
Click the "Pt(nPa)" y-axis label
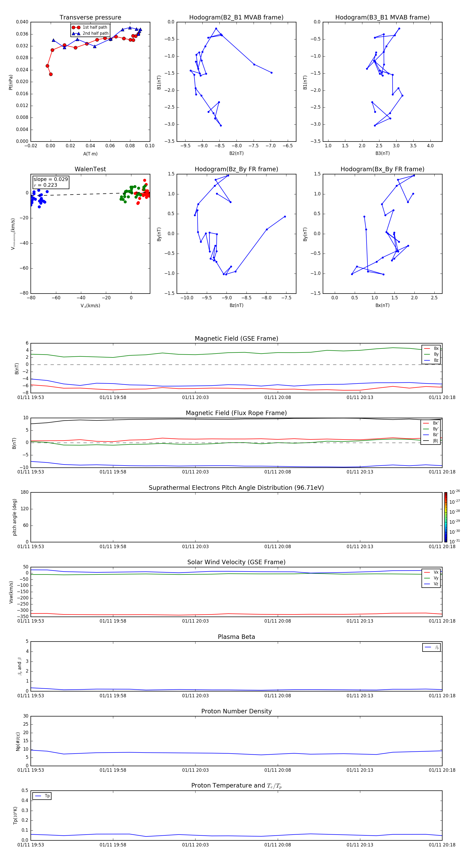[11, 82]
